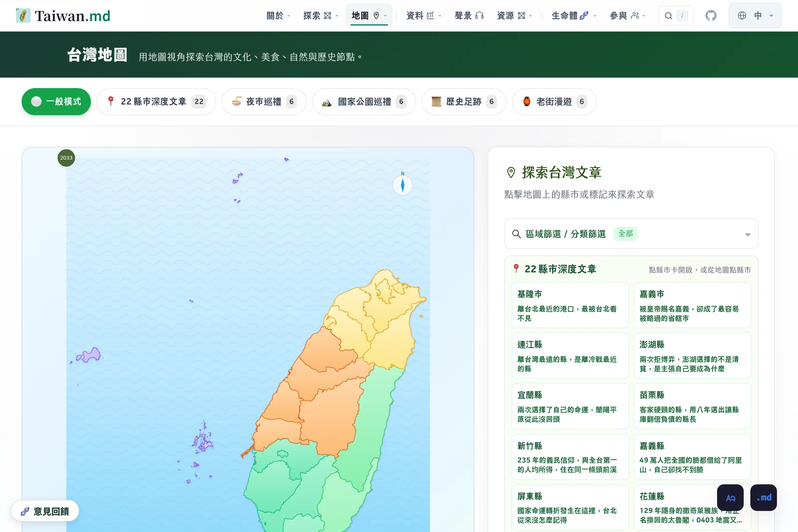
Task: Click the .md markdown view button
Action: (764, 498)
